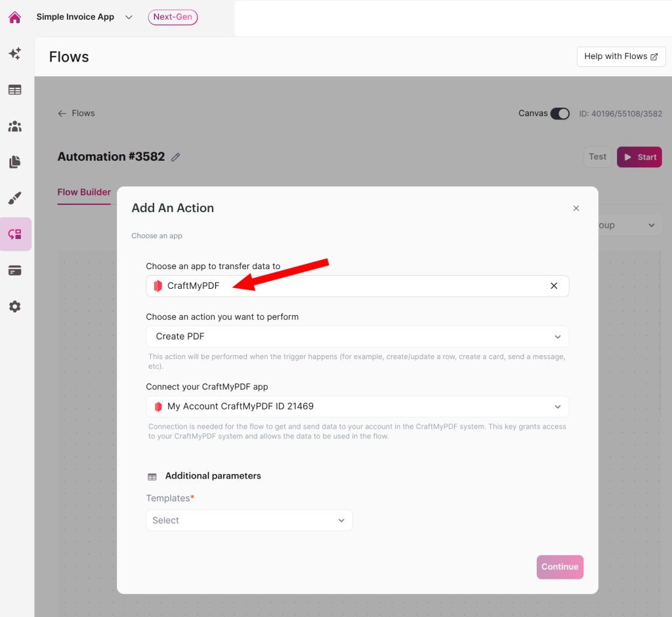The height and width of the screenshot is (617, 672).
Task: Open the My Account CraftMyPDF connection dropdown
Action: (358, 406)
